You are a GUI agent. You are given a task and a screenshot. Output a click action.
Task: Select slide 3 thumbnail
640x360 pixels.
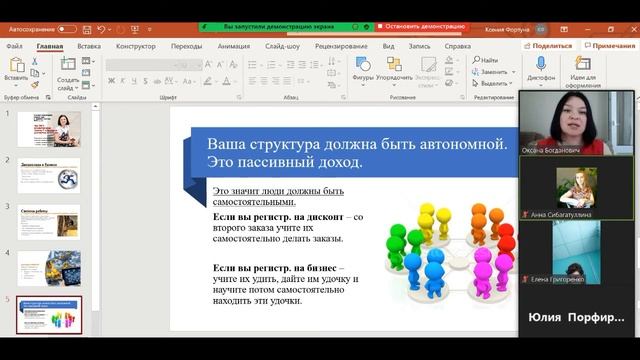(49, 222)
